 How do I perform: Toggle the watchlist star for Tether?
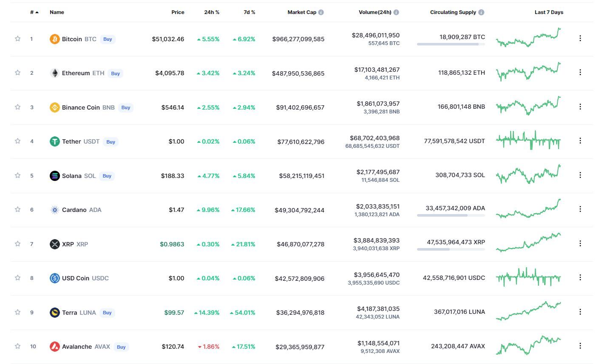pyautogui.click(x=17, y=141)
